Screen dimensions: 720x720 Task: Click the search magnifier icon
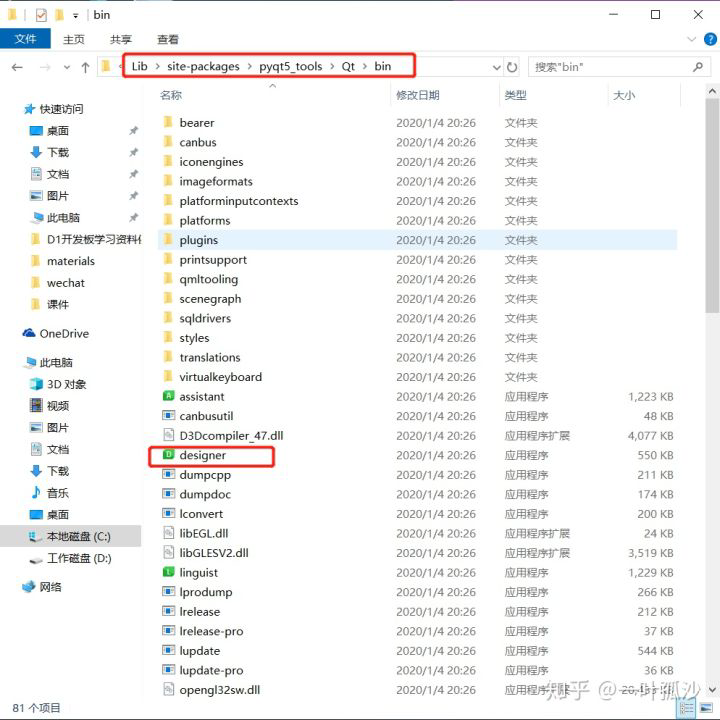point(698,67)
